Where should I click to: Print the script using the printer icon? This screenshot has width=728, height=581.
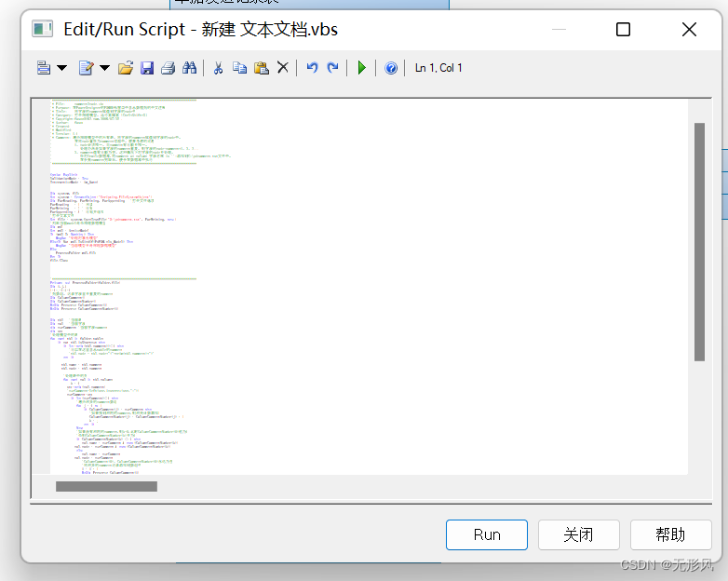pos(169,68)
